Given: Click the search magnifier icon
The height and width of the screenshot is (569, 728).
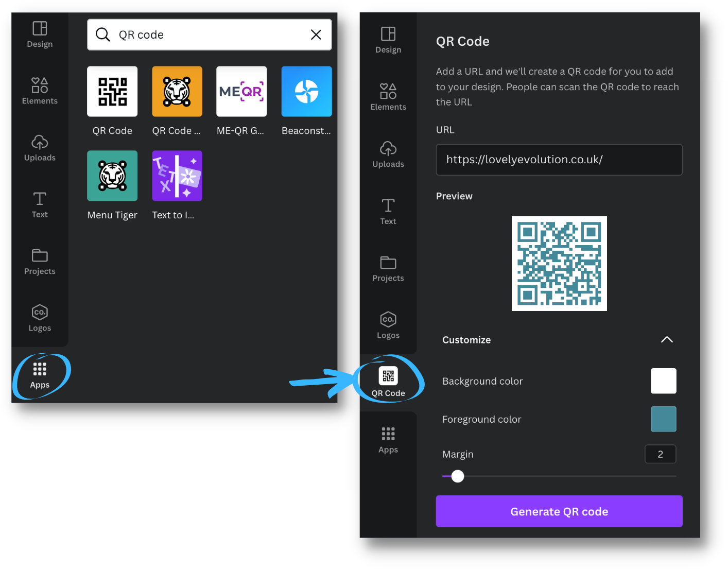Looking at the screenshot, I should (x=102, y=35).
